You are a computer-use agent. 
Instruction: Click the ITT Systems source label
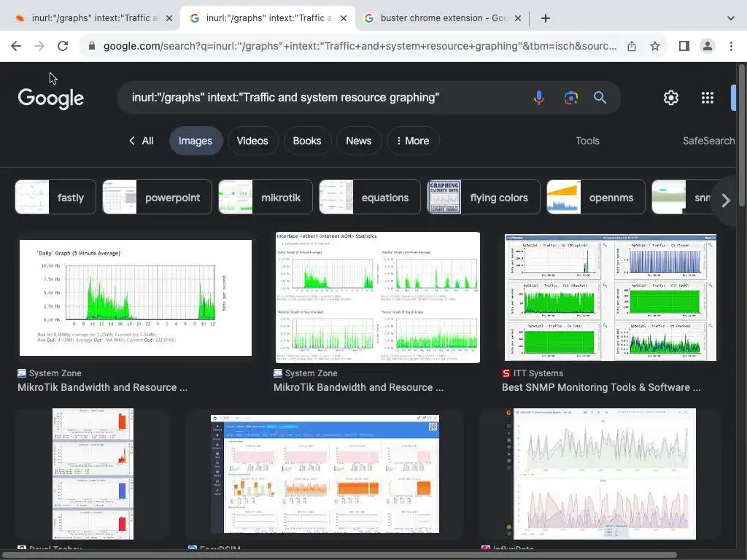[538, 373]
